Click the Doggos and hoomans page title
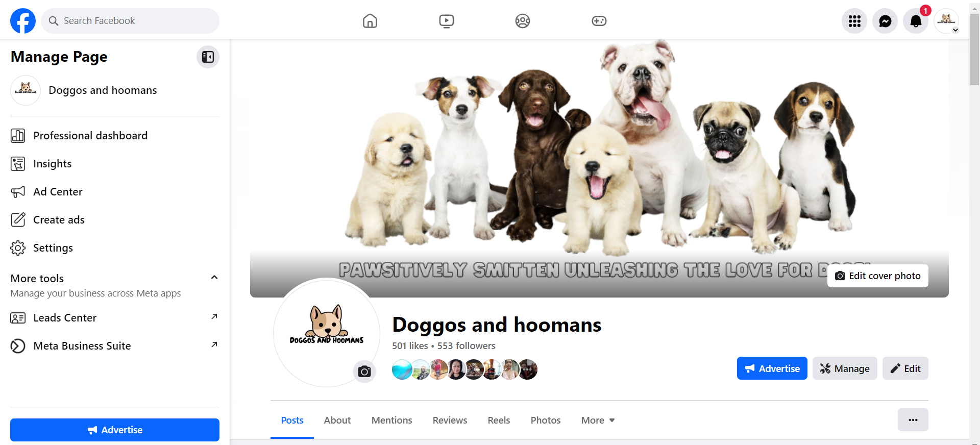Viewport: 980px width, 445px height. (497, 325)
